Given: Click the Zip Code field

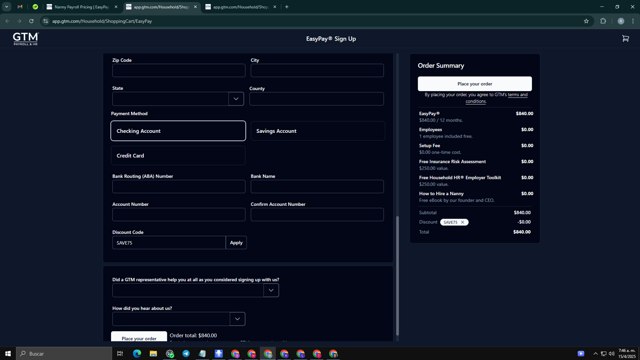Looking at the screenshot, I should tap(179, 70).
